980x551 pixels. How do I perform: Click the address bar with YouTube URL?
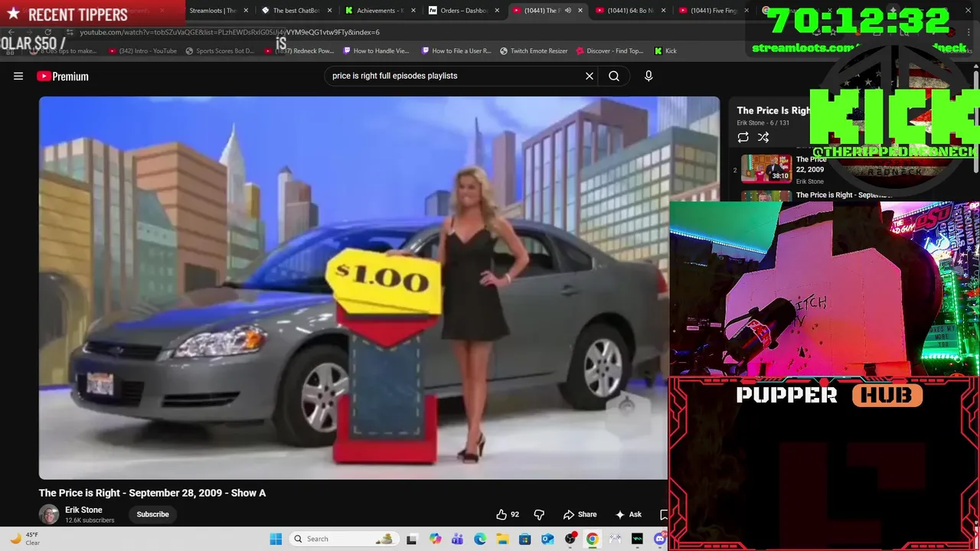(230, 32)
